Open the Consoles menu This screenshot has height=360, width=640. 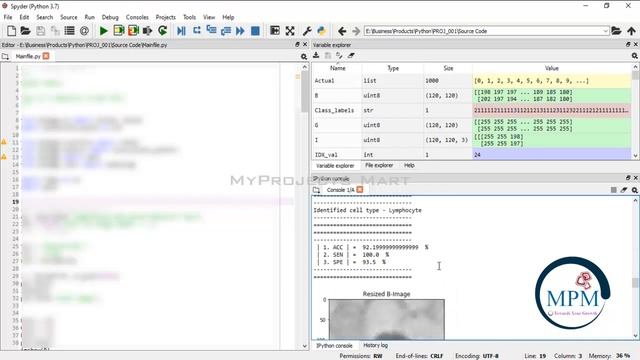pyautogui.click(x=137, y=17)
